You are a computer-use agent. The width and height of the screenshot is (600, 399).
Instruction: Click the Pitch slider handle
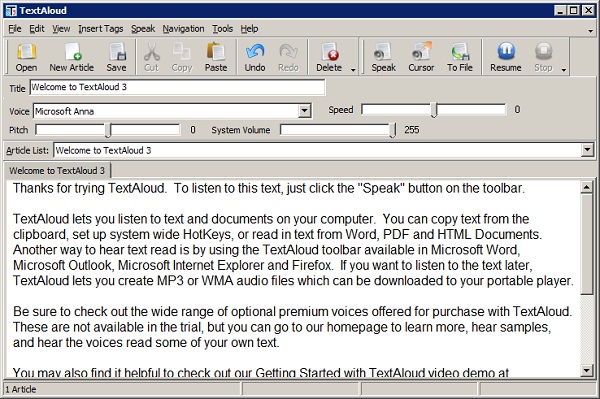pyautogui.click(x=108, y=130)
